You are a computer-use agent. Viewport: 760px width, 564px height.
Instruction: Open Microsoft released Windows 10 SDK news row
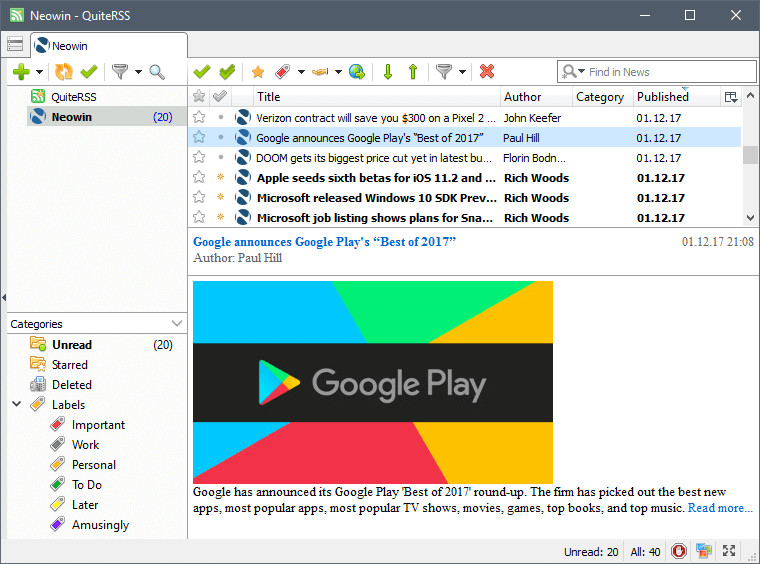pos(465,198)
